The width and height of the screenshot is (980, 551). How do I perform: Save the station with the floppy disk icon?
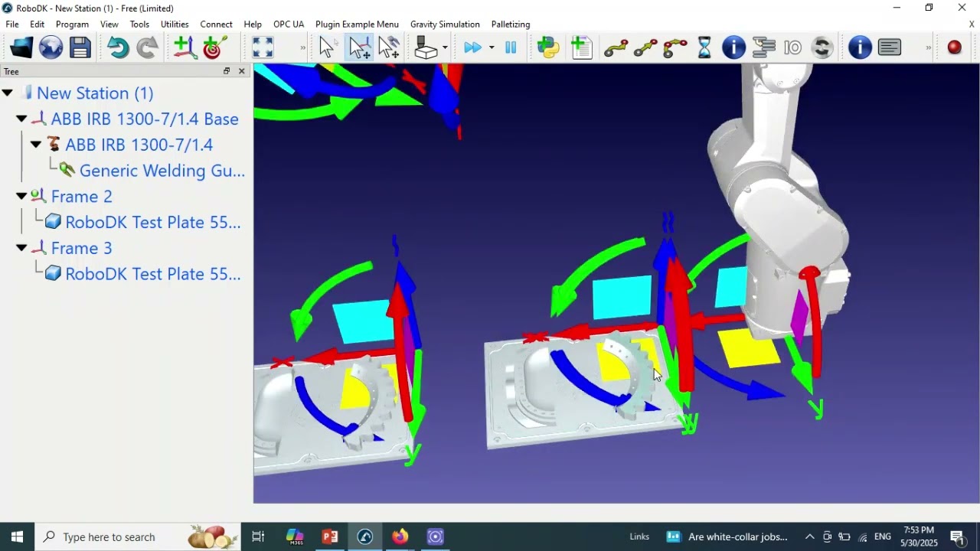tap(80, 48)
